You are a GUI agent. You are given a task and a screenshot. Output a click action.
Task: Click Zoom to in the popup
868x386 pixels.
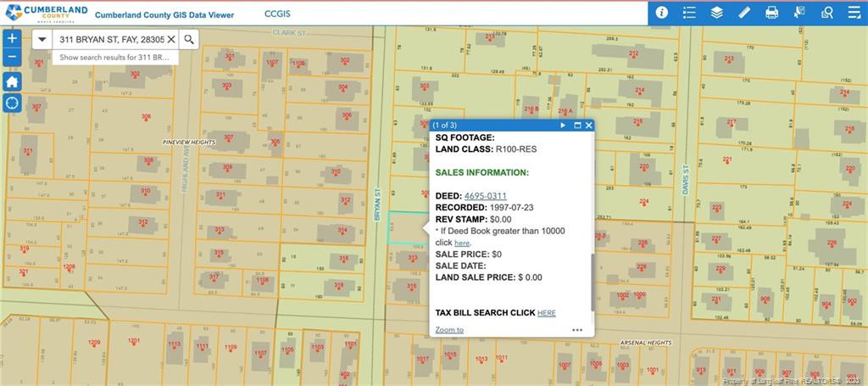tap(449, 330)
